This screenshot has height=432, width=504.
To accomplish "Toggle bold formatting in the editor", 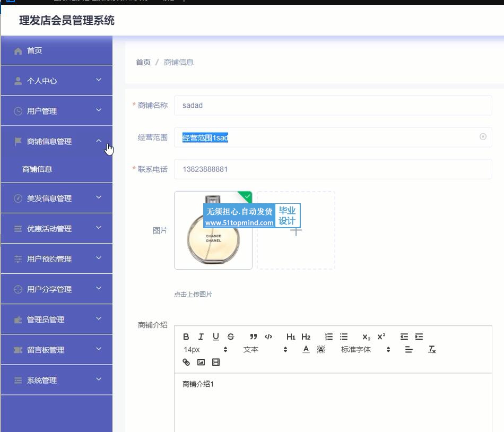I will click(x=186, y=336).
